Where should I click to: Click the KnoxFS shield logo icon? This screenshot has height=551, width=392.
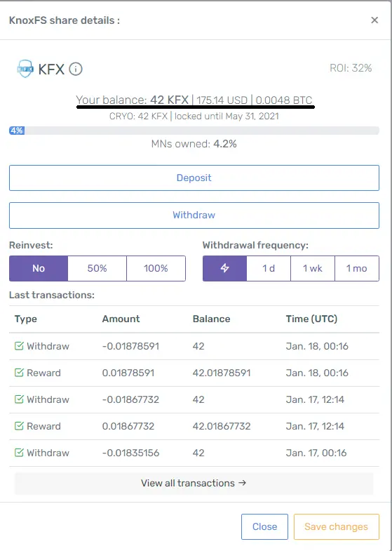pos(25,69)
